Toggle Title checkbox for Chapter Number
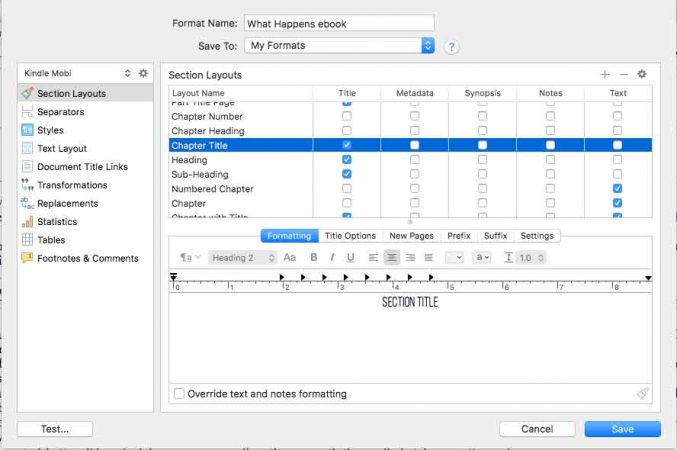 click(x=347, y=116)
